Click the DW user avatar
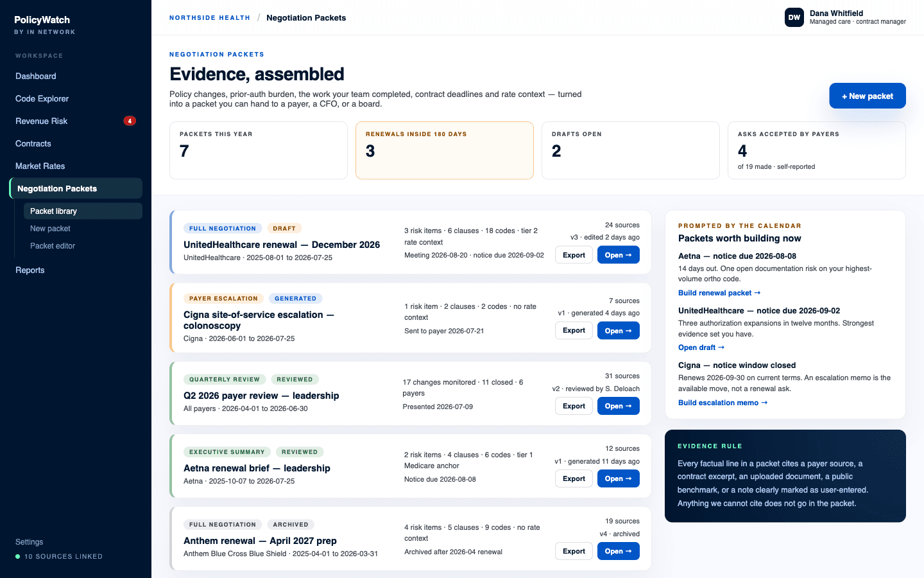The height and width of the screenshot is (578, 924). 794,17
